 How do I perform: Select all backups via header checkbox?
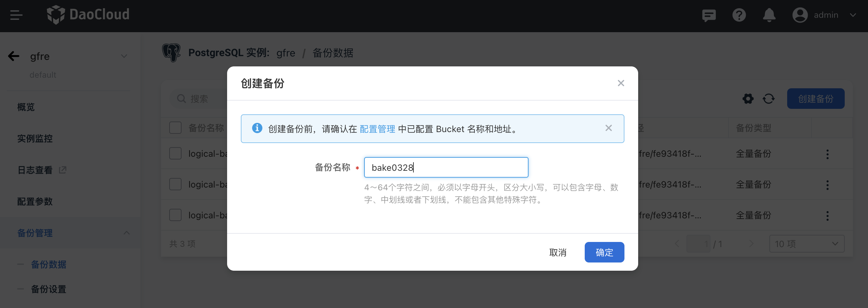click(x=175, y=127)
